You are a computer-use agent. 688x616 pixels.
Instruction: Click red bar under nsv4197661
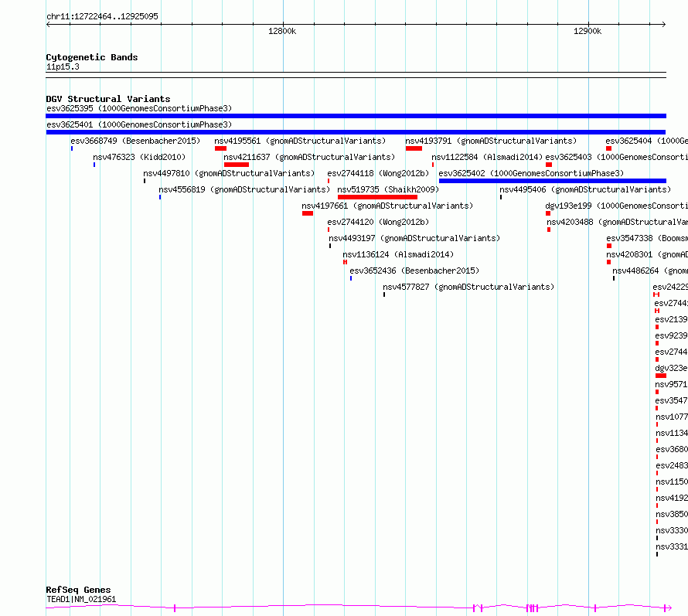(x=308, y=213)
